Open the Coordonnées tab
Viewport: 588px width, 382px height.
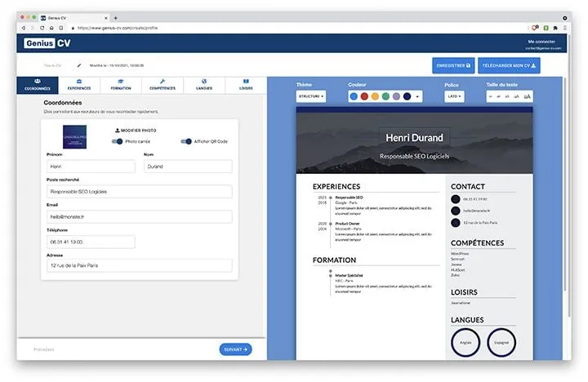(x=38, y=85)
